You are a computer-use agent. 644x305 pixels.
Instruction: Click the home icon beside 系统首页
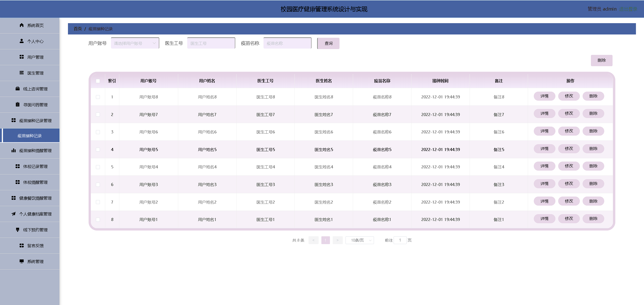(22, 25)
